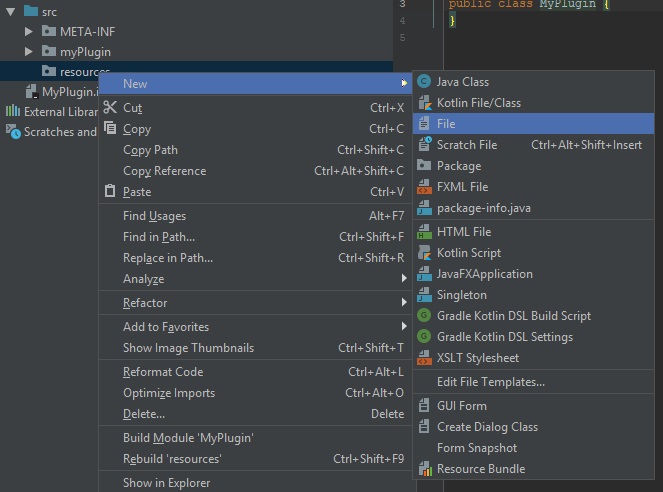This screenshot has width=663, height=492.
Task: Click the Paste clipboard icon
Action: point(112,192)
